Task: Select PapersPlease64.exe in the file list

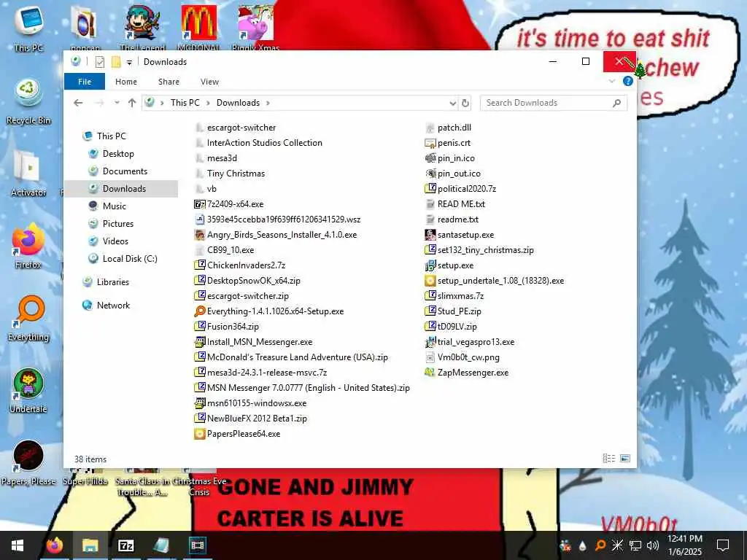Action: 237,434
